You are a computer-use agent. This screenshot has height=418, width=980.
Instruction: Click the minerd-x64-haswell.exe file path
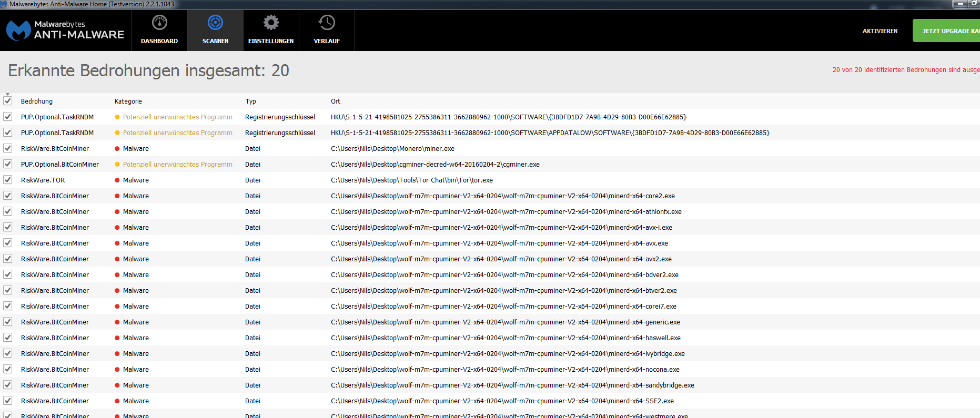coord(506,338)
